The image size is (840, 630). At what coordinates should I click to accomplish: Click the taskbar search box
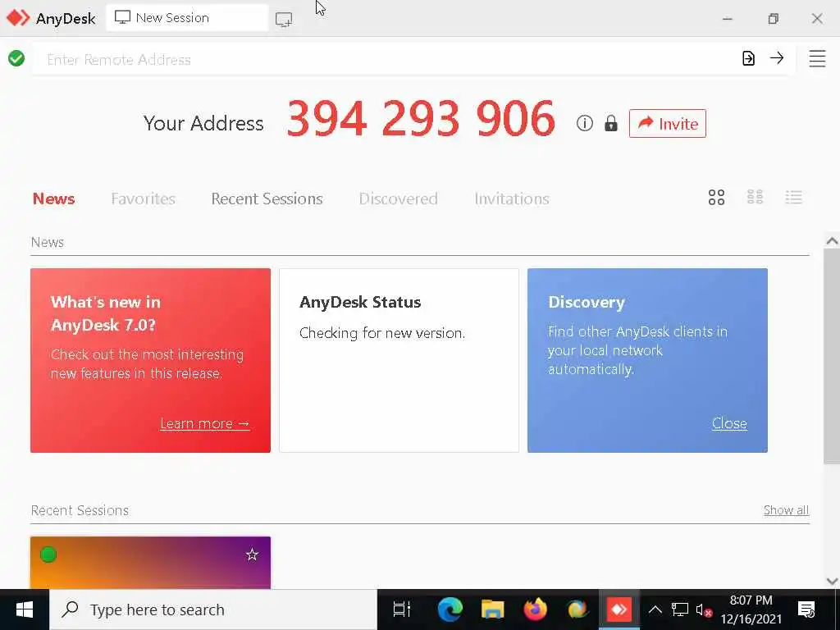213,609
